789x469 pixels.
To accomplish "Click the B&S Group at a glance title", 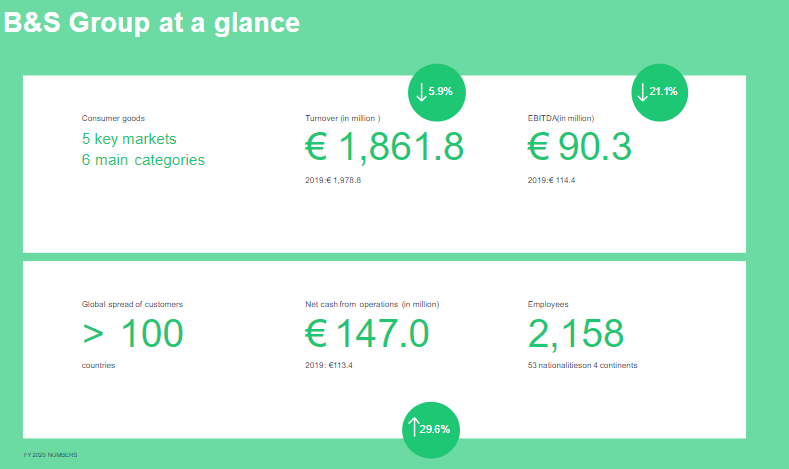I will (x=152, y=22).
